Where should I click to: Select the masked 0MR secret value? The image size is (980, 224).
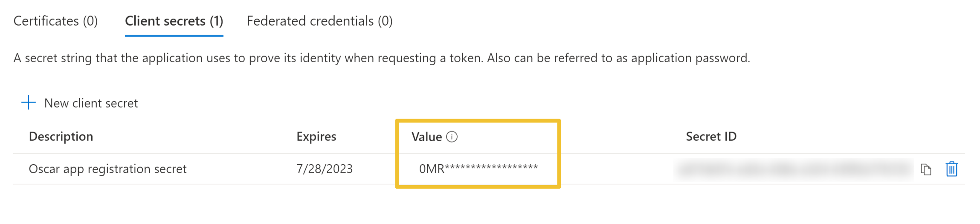point(478,169)
